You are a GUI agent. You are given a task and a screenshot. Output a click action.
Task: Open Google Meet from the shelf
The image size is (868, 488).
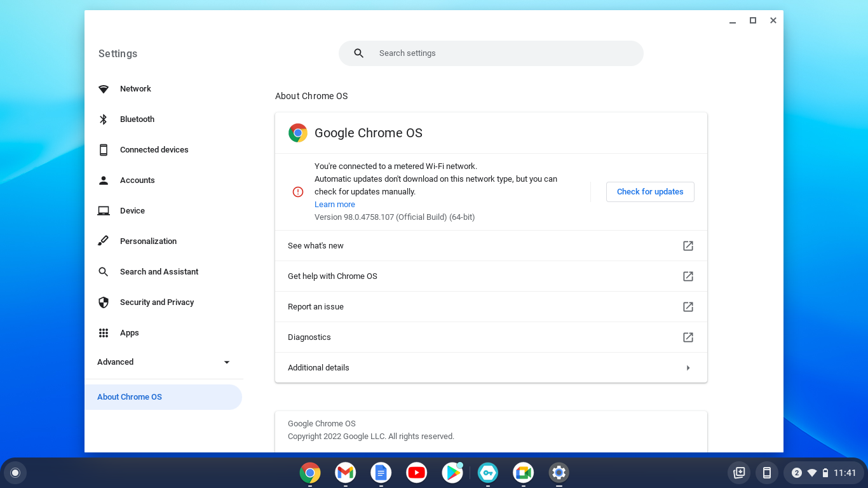[x=524, y=473]
